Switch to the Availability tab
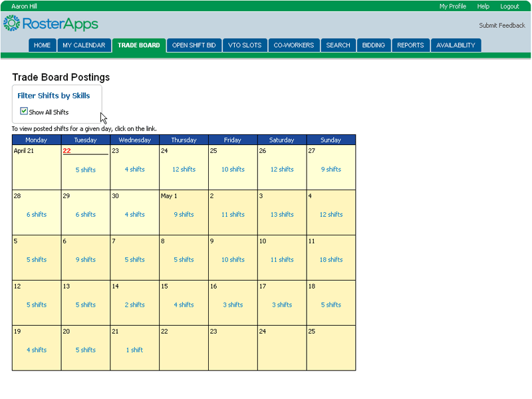Image resolution: width=532 pixels, height=399 pixels. point(456,45)
